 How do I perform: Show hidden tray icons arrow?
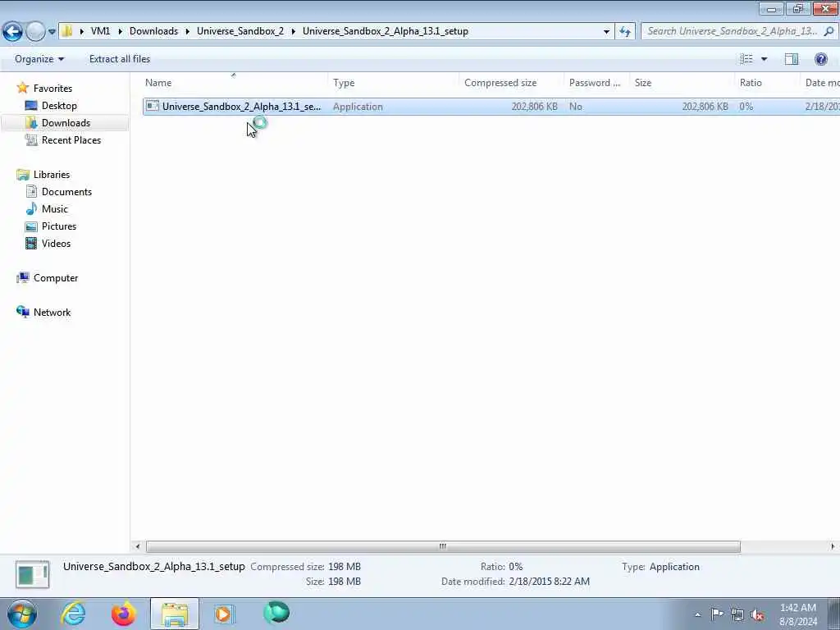[697, 614]
